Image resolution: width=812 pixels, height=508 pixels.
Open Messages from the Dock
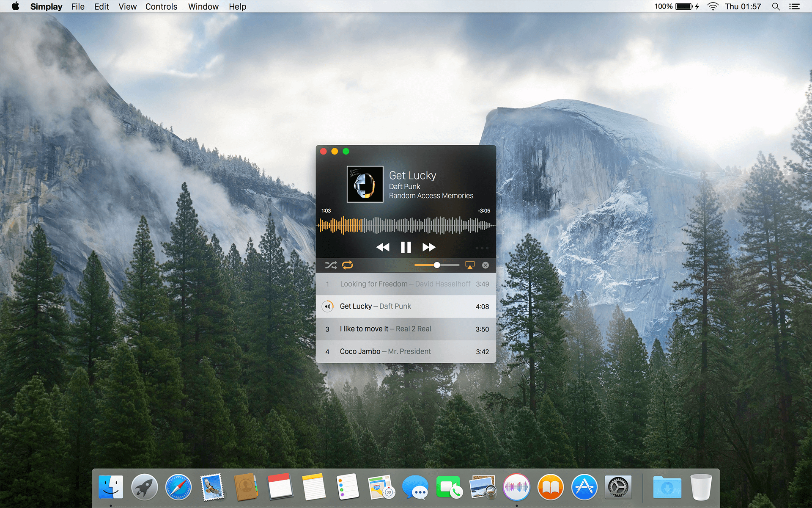click(415, 487)
